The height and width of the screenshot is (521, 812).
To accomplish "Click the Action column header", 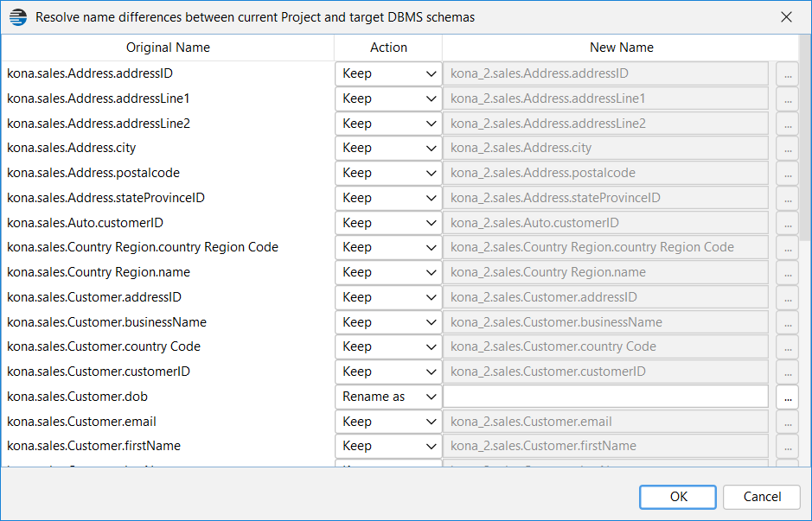I will coord(388,48).
